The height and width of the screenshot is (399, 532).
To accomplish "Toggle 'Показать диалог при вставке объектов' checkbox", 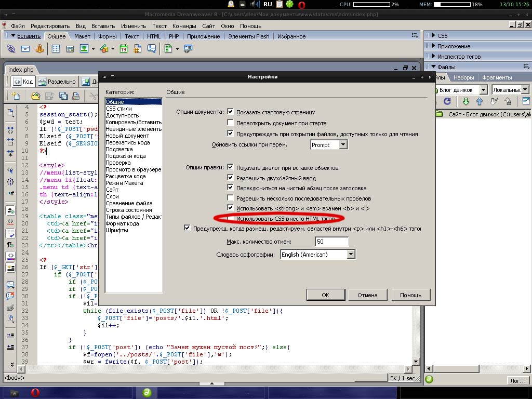I will point(230,167).
